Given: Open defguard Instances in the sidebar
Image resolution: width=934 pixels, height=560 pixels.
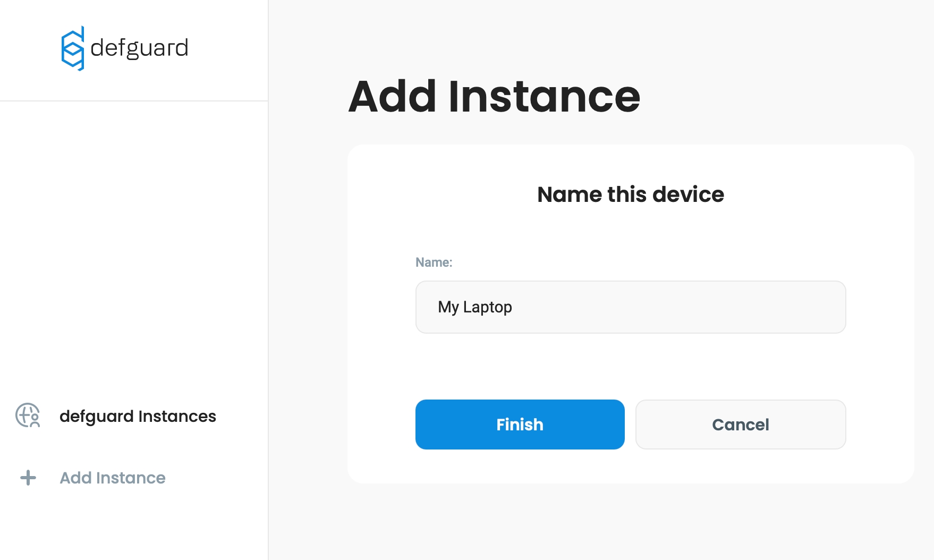Looking at the screenshot, I should click(x=138, y=416).
